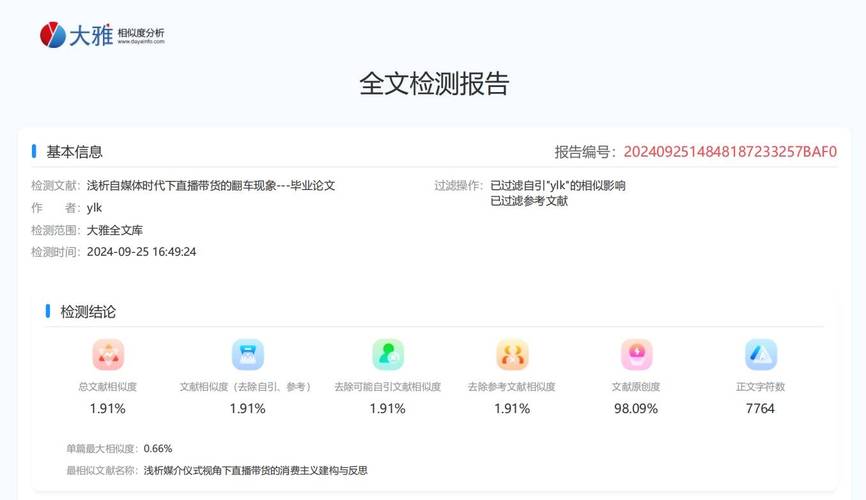866x500 pixels.
Task: Click the 文献原创度 pink icon
Action: click(636, 355)
